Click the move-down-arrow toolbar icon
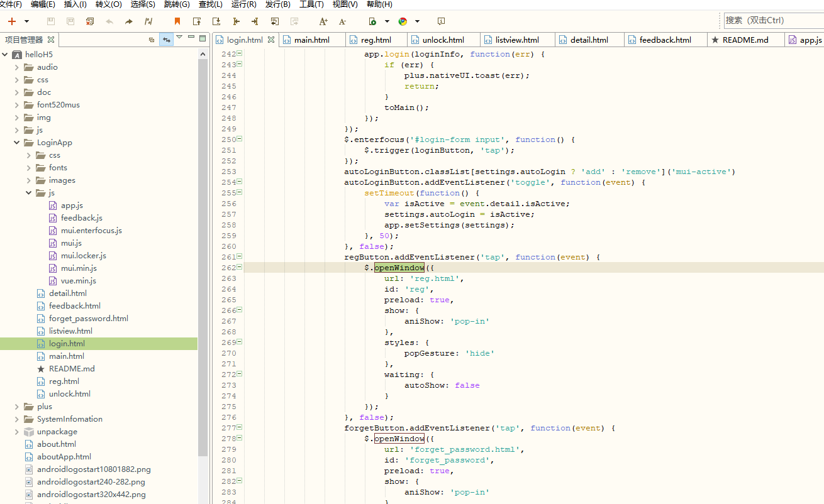 [216, 21]
